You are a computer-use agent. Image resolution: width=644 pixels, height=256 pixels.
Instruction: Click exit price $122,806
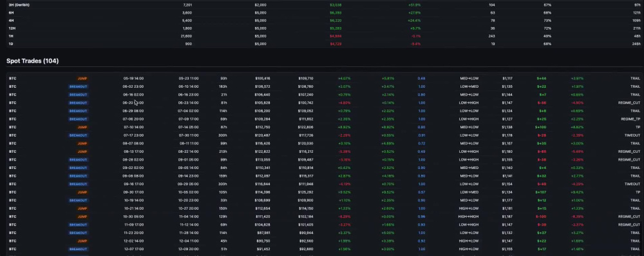(x=305, y=127)
